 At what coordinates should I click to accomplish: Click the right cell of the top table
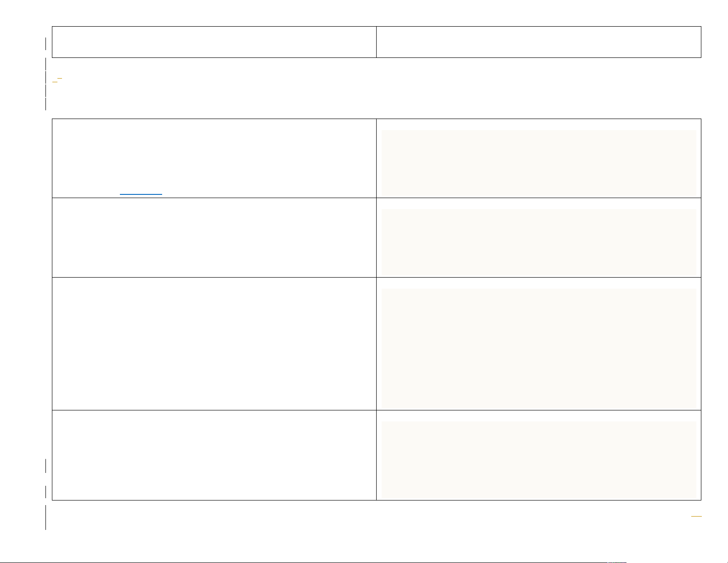538,42
